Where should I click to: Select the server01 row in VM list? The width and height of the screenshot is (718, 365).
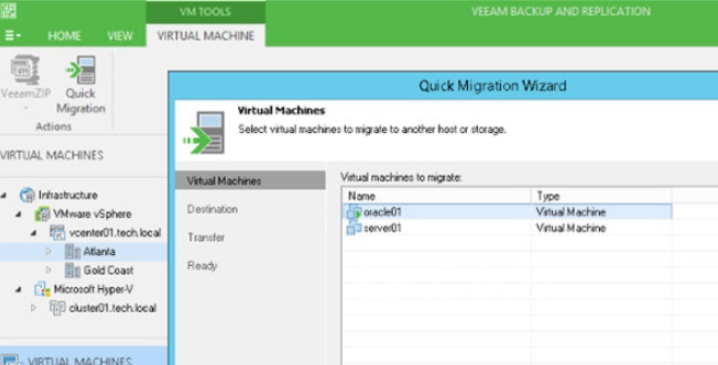[x=507, y=228]
